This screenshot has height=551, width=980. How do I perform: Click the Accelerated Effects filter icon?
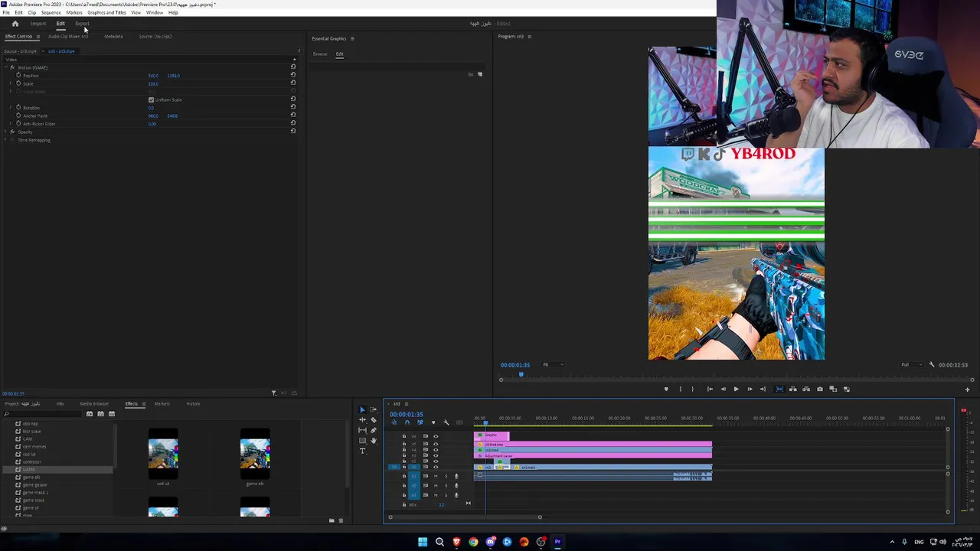pyautogui.click(x=90, y=414)
